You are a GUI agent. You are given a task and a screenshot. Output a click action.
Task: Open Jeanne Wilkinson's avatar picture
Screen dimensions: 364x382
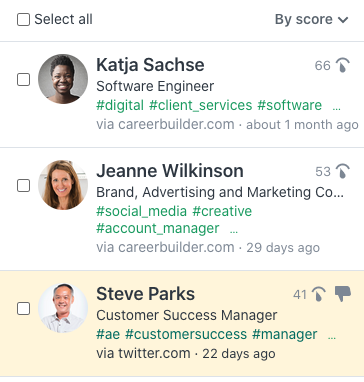(63, 185)
